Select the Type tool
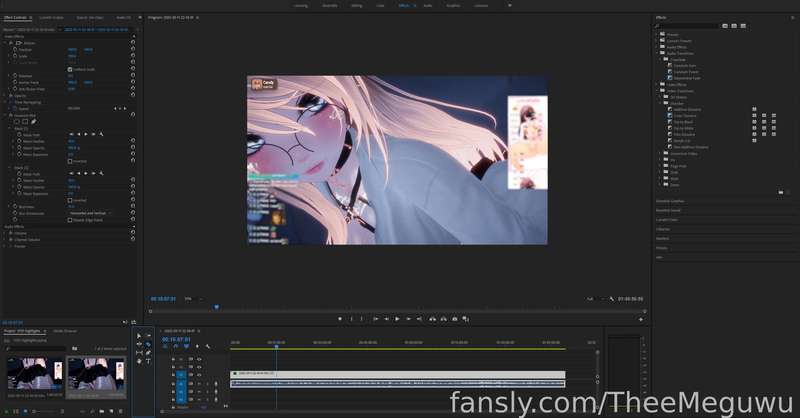 pos(148,361)
